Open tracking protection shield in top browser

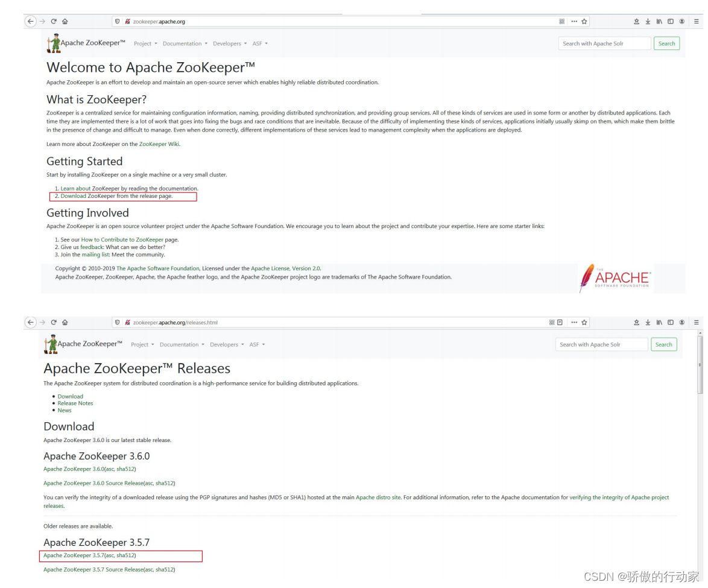pos(118,21)
